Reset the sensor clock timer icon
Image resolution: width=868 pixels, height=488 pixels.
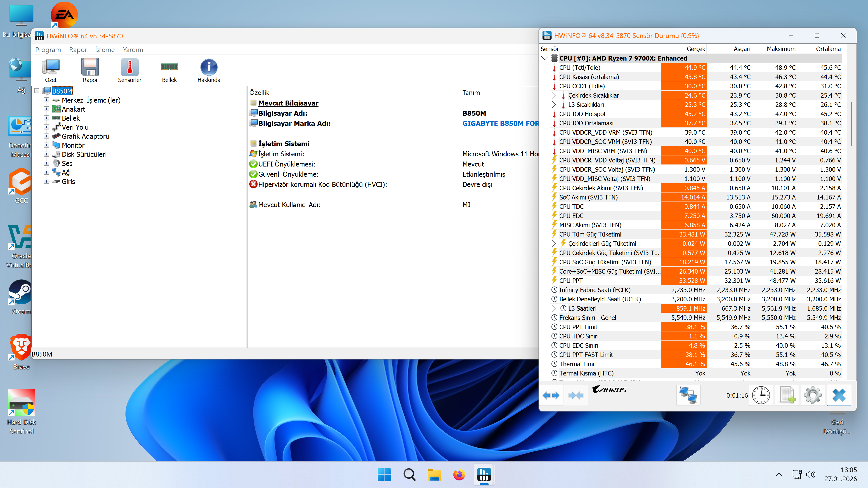[761, 395]
